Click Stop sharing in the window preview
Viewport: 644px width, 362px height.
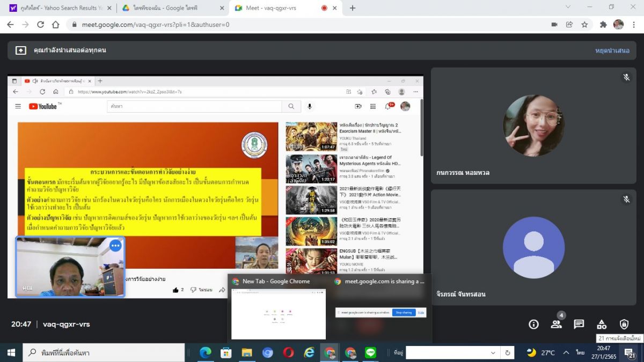click(404, 312)
